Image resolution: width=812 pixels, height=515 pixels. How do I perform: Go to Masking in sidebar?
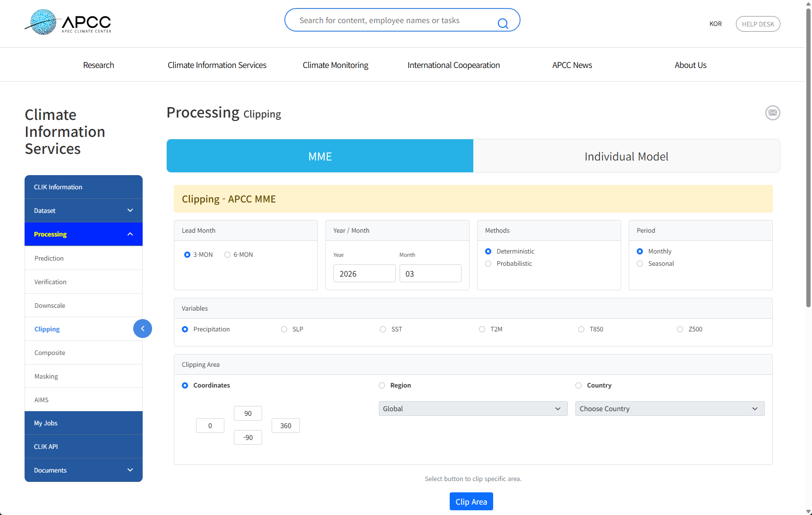tap(84, 376)
